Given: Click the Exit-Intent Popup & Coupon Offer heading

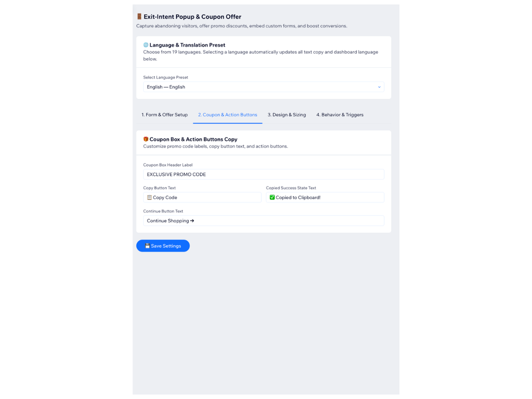Looking at the screenshot, I should 192,17.
